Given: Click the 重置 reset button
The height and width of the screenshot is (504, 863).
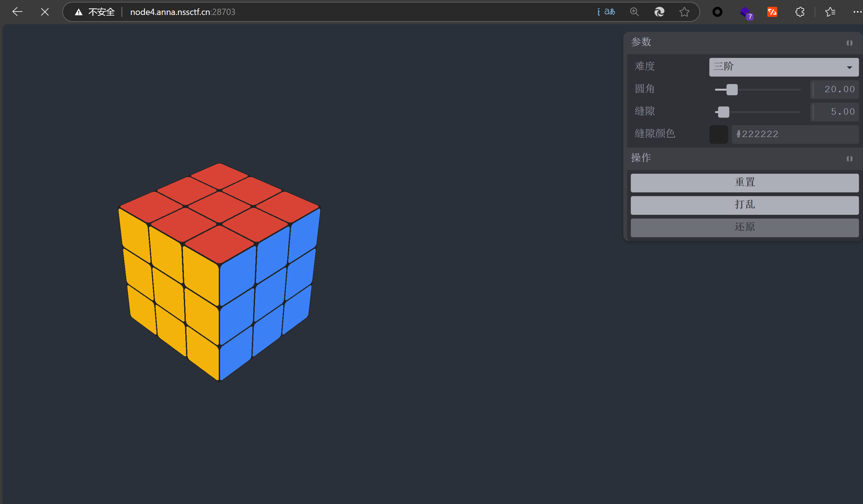Looking at the screenshot, I should click(x=745, y=182).
